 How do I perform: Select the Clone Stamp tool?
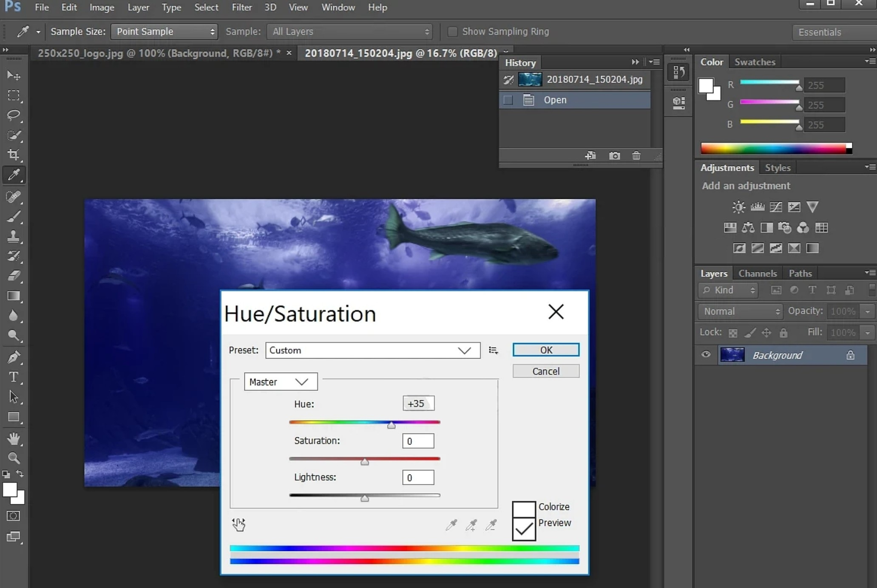pyautogui.click(x=13, y=236)
